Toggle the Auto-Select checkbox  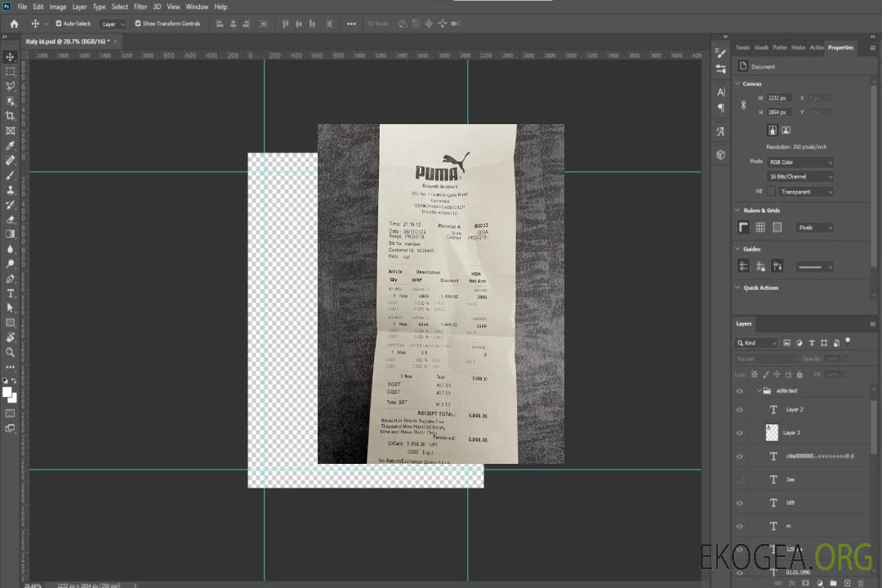[x=59, y=24]
